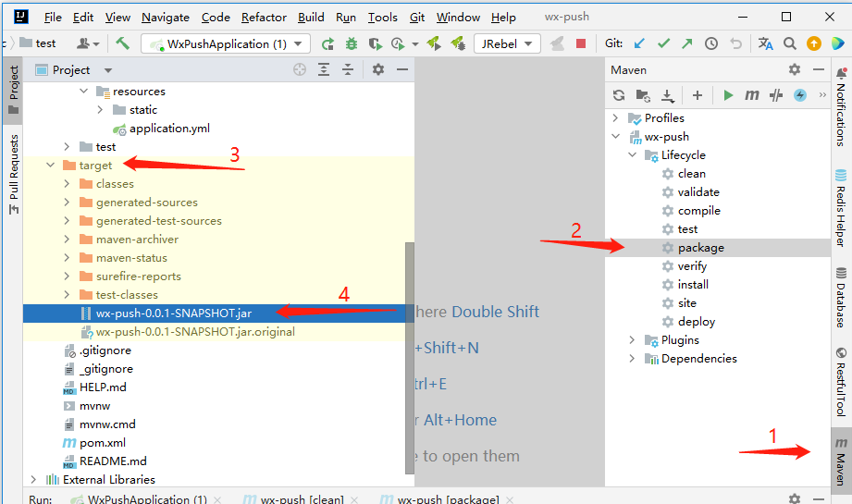Screen dimensions: 852x504
Task: Push commits with Git green arrow icon
Action: 687,43
